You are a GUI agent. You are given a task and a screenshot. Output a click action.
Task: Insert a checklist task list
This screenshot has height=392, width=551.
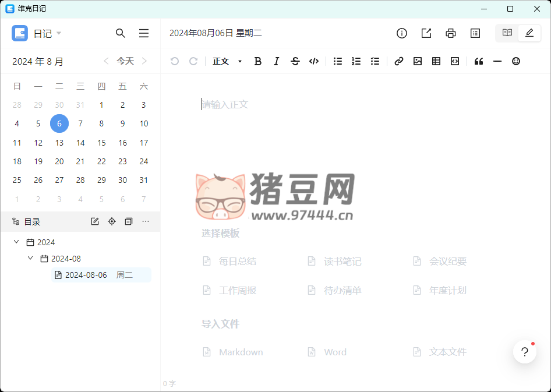375,62
